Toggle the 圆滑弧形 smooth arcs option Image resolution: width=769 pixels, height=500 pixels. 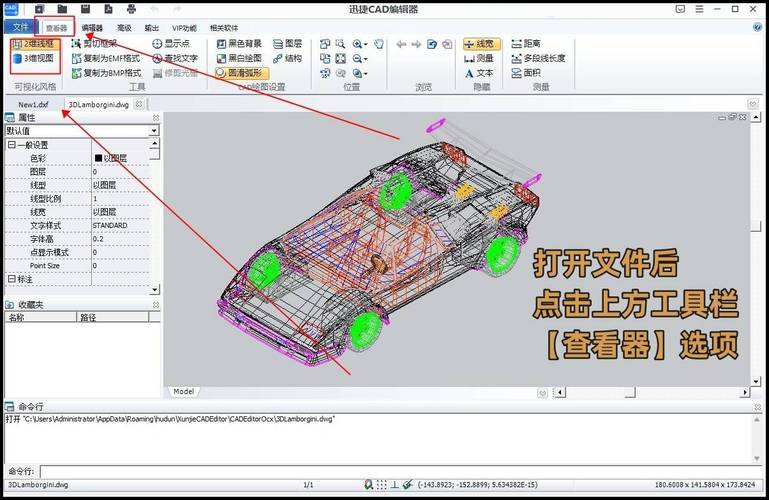(x=242, y=73)
